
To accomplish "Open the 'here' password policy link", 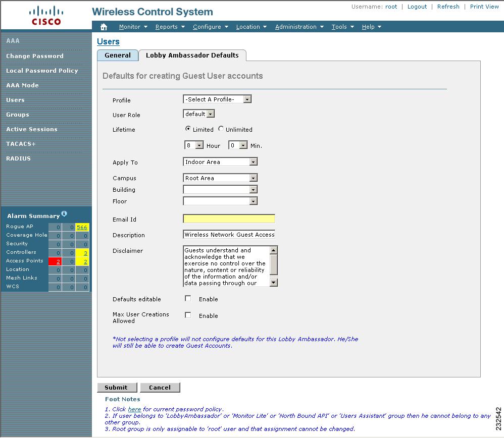I will (134, 409).
